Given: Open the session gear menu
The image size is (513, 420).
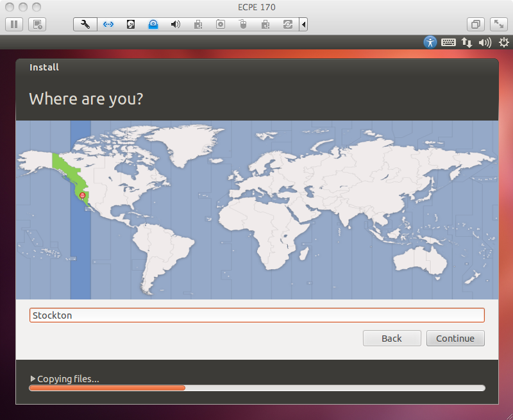Looking at the screenshot, I should 504,42.
